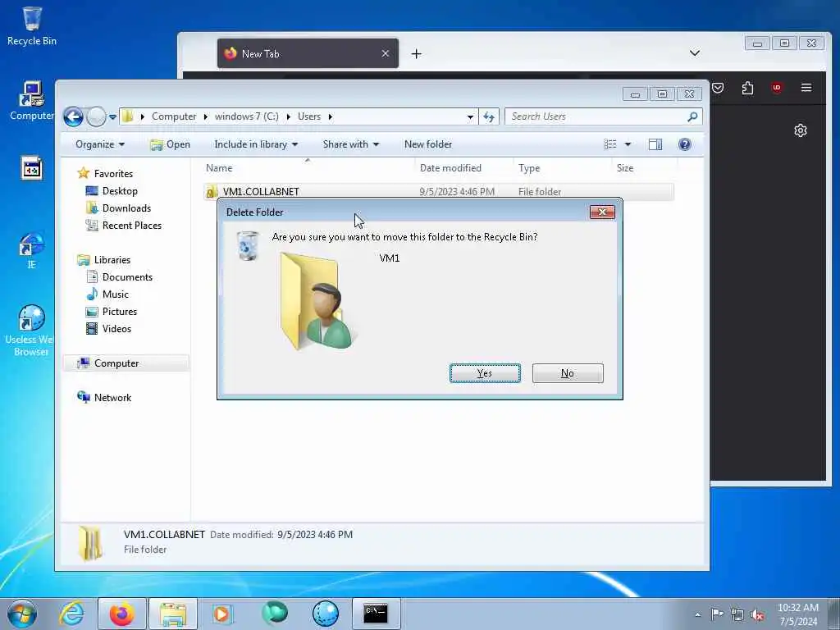This screenshot has width=840, height=630.
Task: Refresh the Users folder view
Action: point(489,116)
